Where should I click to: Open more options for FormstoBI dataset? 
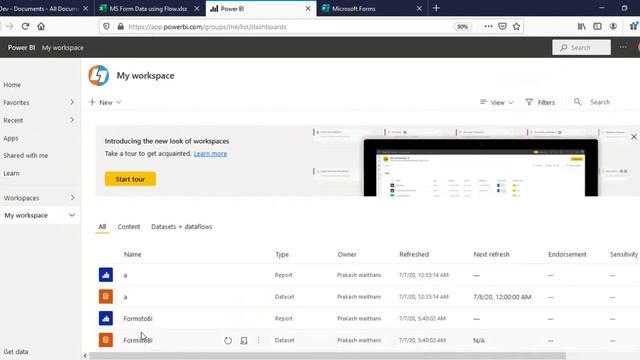tap(258, 340)
